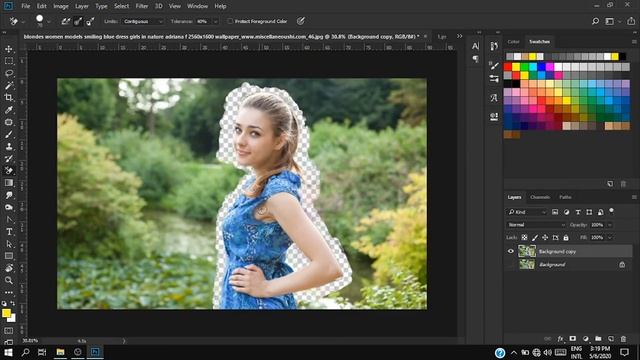The image size is (640, 360).
Task: Select the Background layer row
Action: tap(569, 264)
